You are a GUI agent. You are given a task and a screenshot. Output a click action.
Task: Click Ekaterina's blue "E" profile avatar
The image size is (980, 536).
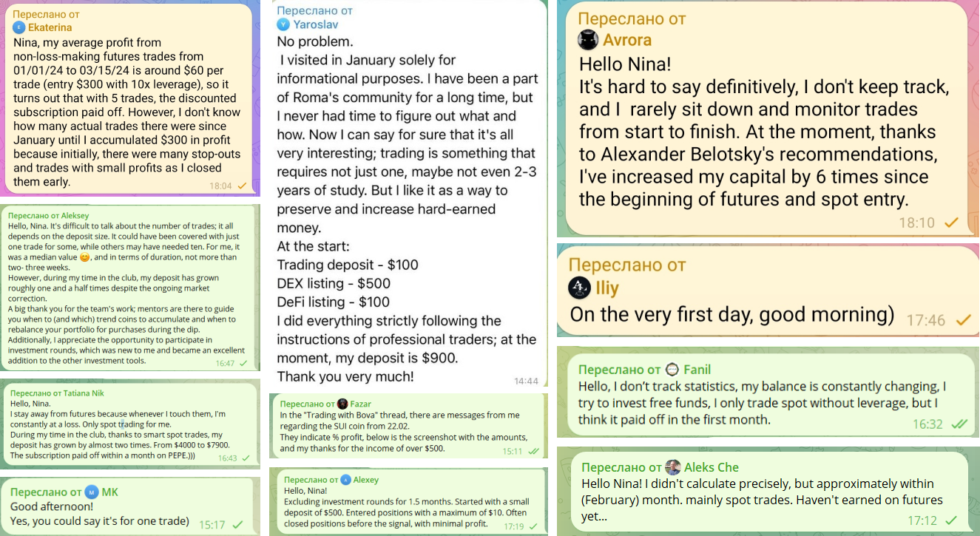coord(19,28)
